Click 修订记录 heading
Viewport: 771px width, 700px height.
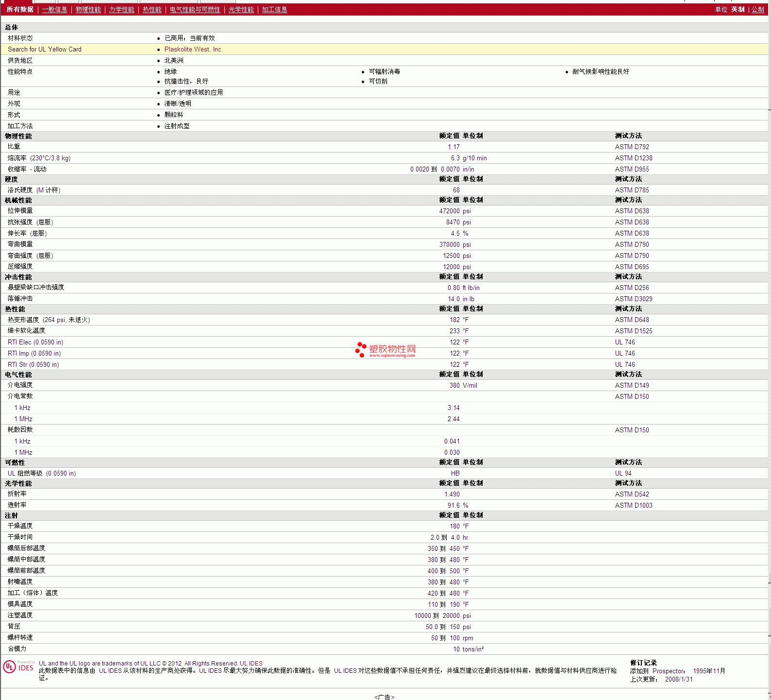point(643,663)
